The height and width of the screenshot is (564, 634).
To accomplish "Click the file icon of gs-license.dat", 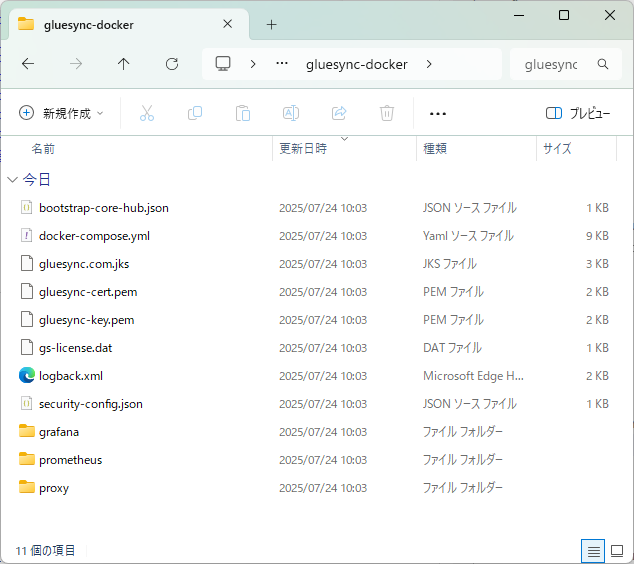I will coord(27,348).
